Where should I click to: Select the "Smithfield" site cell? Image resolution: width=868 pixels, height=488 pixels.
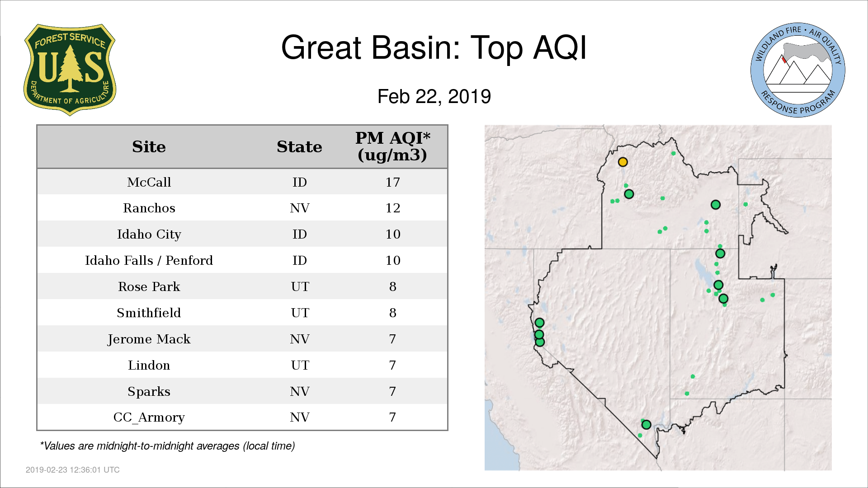click(149, 313)
